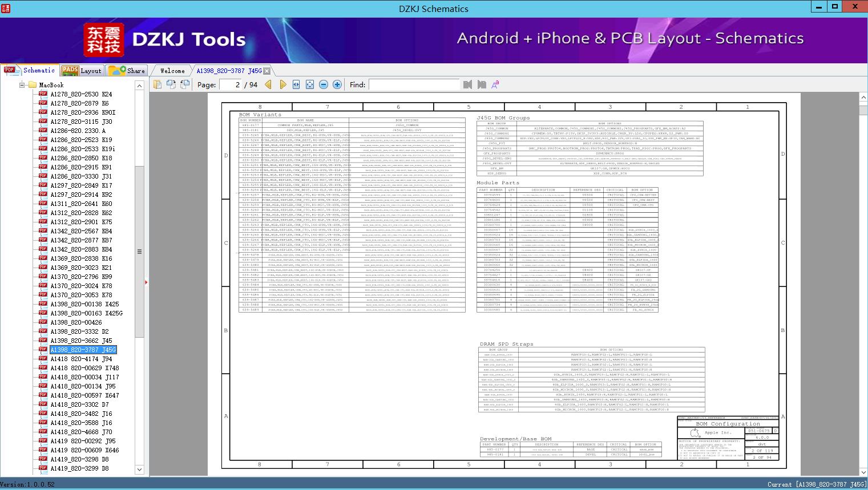
Task: Open A1398_820-00138 X425 schematic
Action: click(84, 304)
